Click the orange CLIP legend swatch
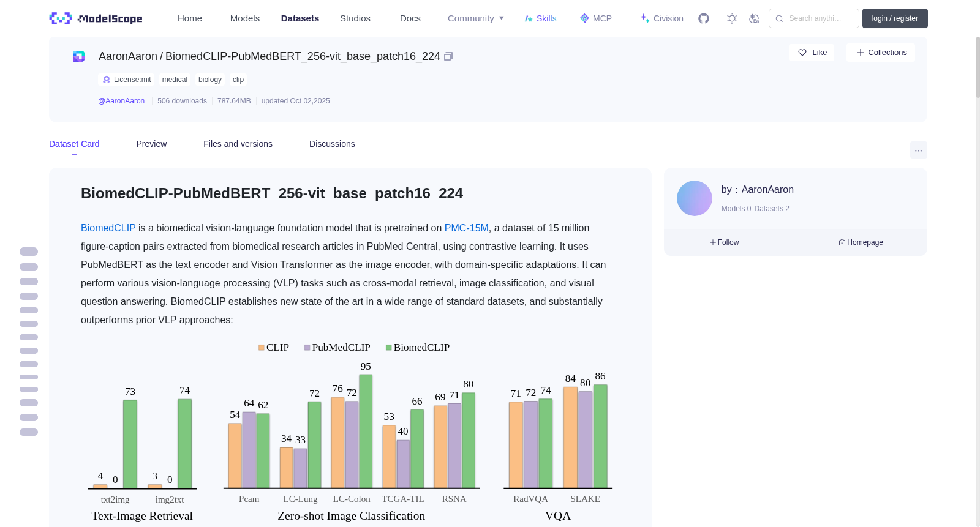Viewport: 980px width, 527px height. (262, 348)
